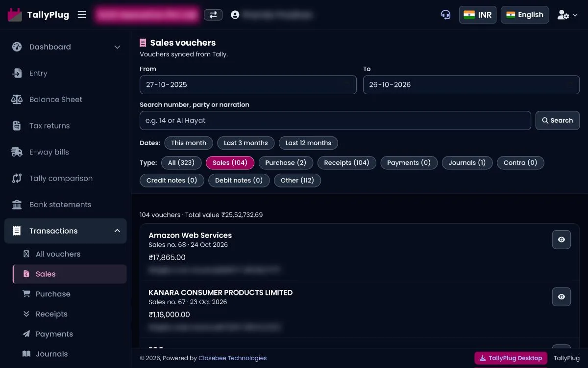Screen dimensions: 588x368
Task: Click the Journals book icon in sidebar
Action: coord(26,354)
